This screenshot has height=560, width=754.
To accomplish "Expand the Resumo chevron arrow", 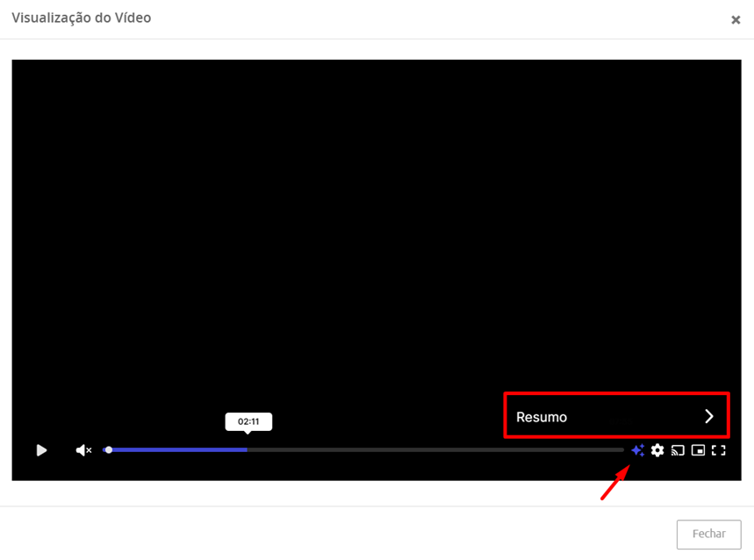I will (x=709, y=416).
